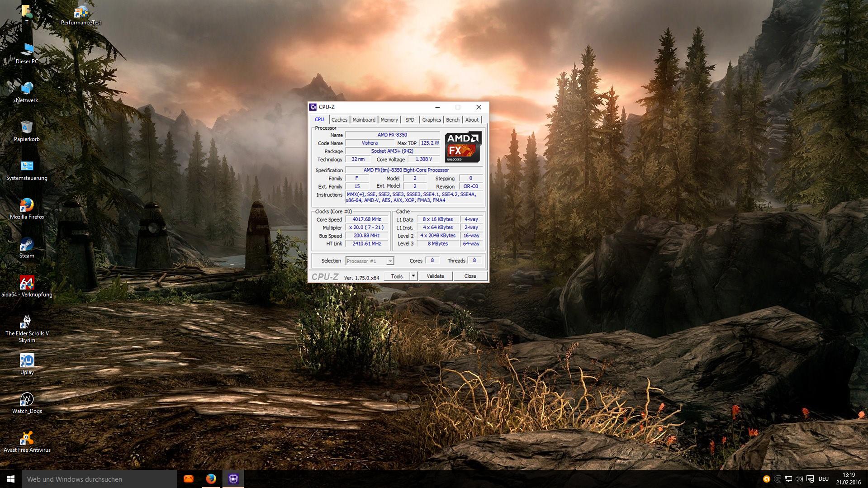Click the Specification field AMD FX(tm)-8350 Eight-Core Processor
The image size is (868, 488).
click(x=414, y=170)
